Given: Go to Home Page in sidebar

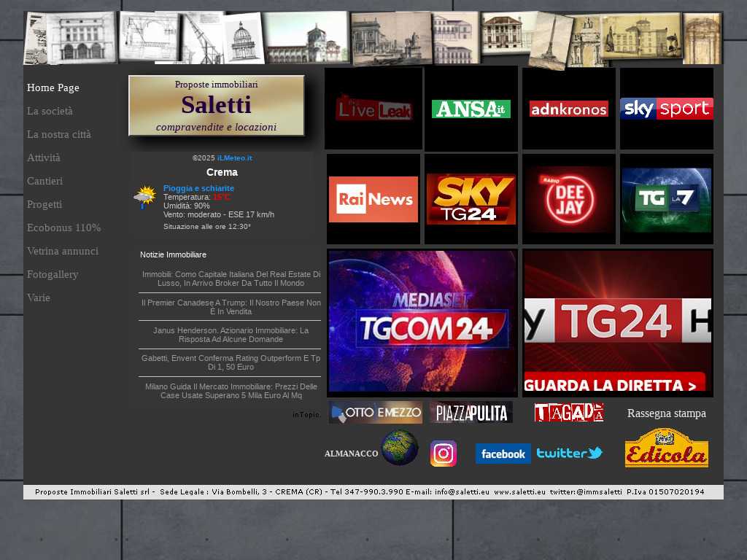Looking at the screenshot, I should (x=53, y=87).
